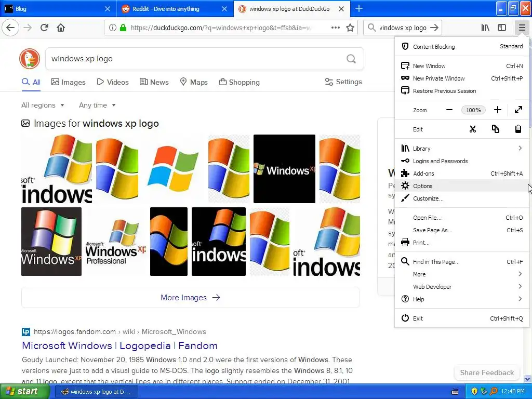
Task: Open Options in the menu
Action: [462, 186]
